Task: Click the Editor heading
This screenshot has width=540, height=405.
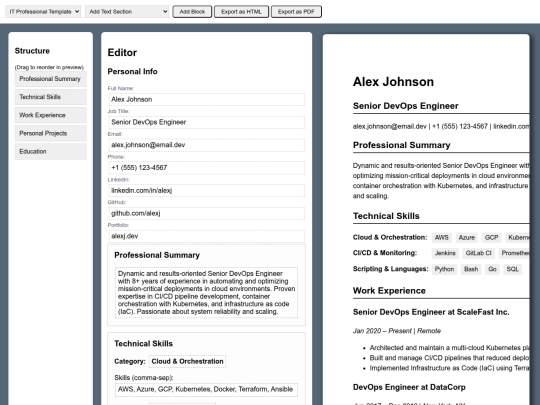Action: click(122, 52)
